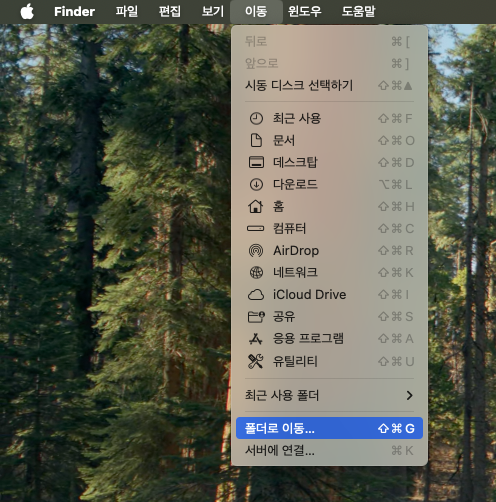Select the 유틸리티 label text
The width and height of the screenshot is (496, 502).
pos(295,361)
